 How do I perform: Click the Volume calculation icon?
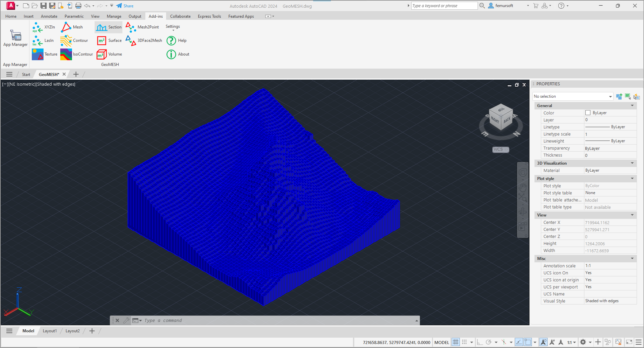(x=101, y=54)
